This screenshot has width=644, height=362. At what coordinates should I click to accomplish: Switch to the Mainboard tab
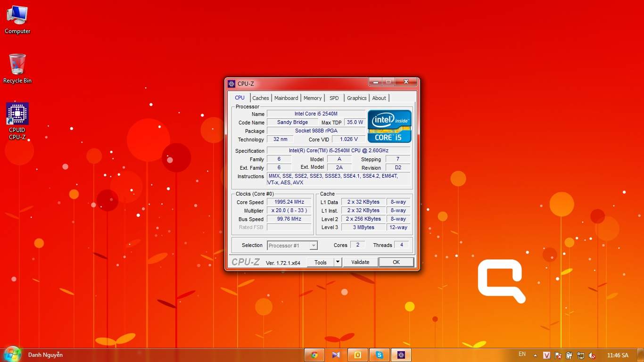[286, 98]
